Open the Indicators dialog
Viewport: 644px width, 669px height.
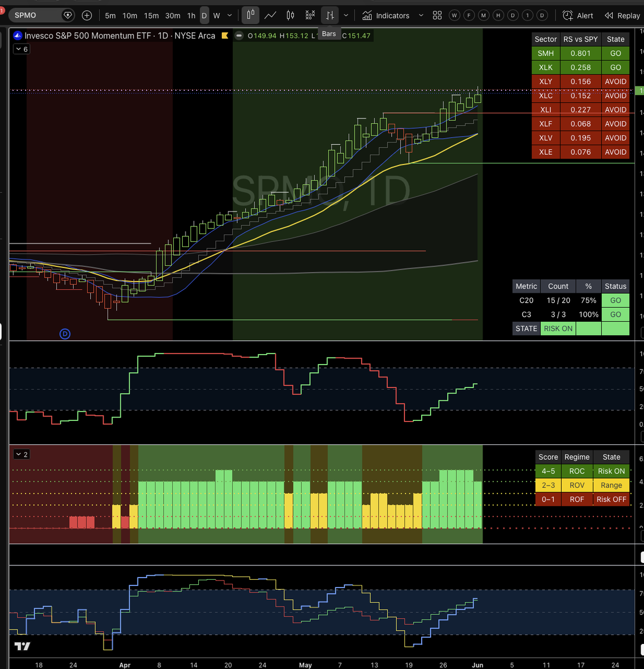pos(386,16)
